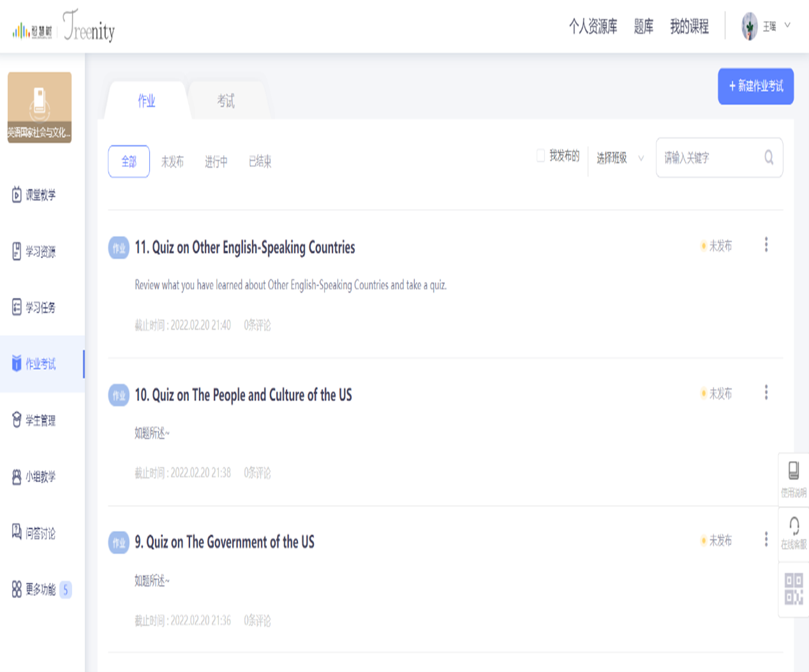Open 学习资源 from the sidebar
This screenshot has height=672, width=809.
click(17, 251)
